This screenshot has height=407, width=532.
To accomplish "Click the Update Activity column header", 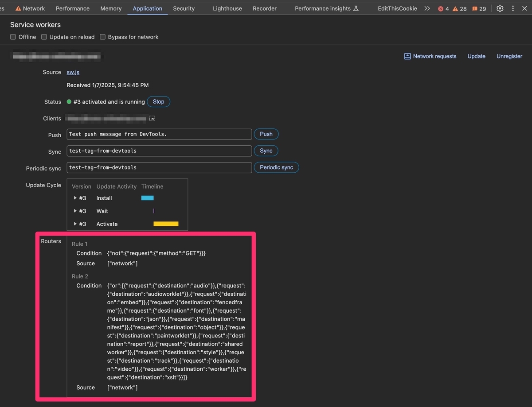I will point(117,186).
